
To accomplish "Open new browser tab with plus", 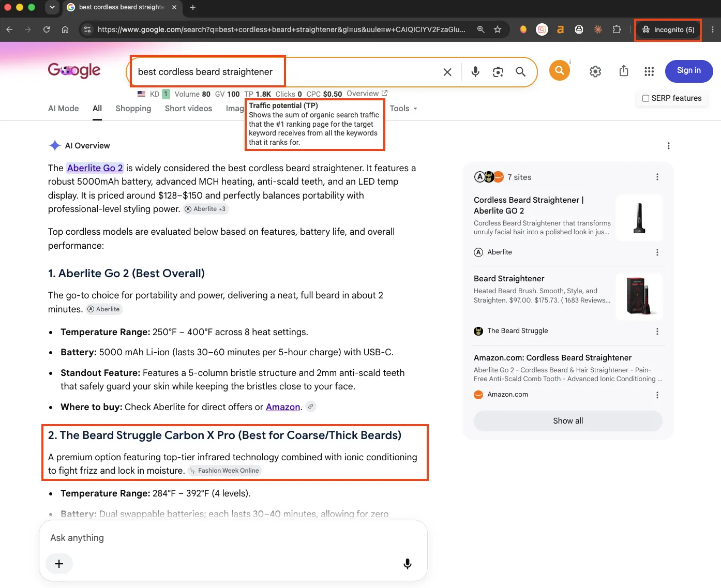I will click(193, 7).
